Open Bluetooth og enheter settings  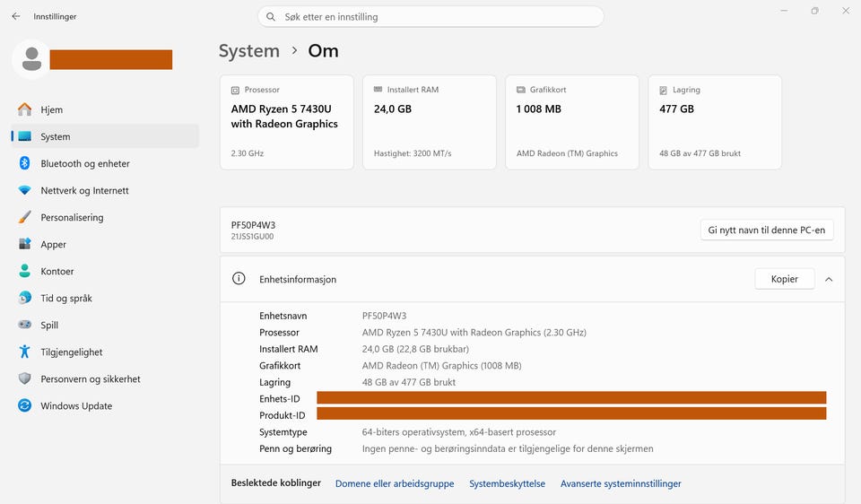pyautogui.click(x=105, y=163)
